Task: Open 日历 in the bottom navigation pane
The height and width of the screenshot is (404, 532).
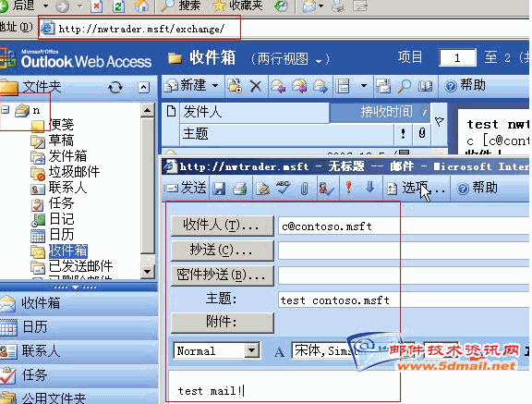Action: pyautogui.click(x=79, y=327)
